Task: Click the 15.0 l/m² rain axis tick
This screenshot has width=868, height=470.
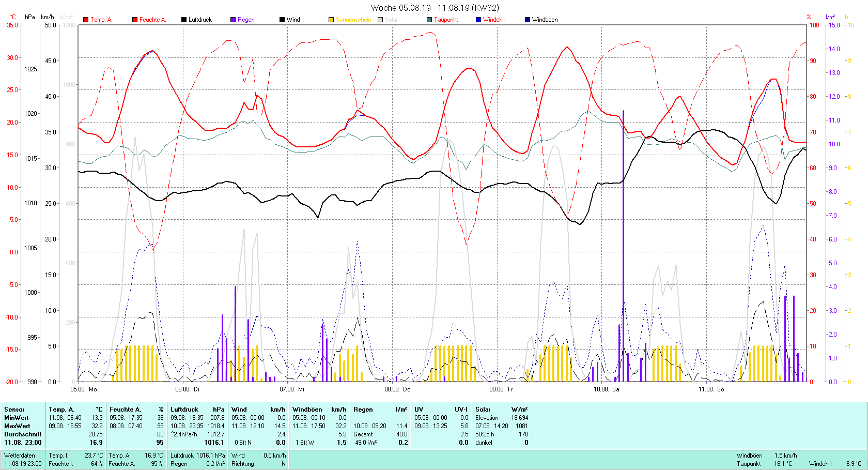Action: [x=833, y=25]
